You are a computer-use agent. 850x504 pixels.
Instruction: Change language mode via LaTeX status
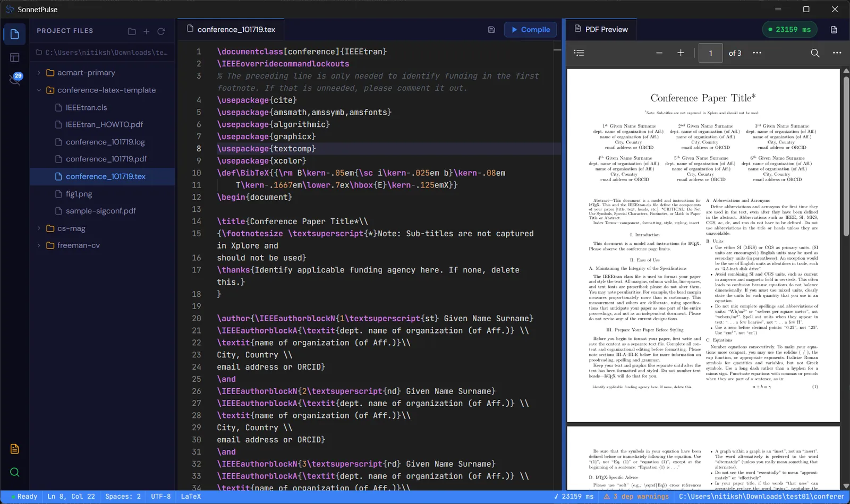click(x=191, y=497)
